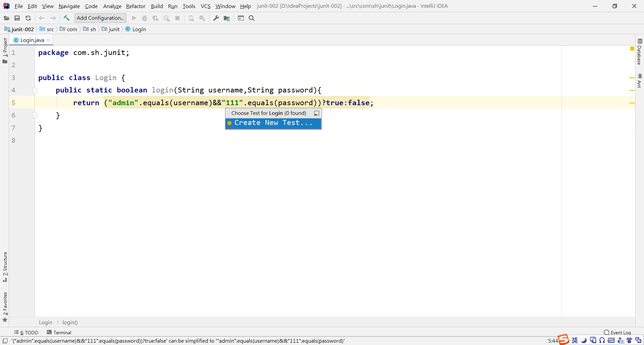
Task: Click the Stop square icon
Action: coord(177,18)
